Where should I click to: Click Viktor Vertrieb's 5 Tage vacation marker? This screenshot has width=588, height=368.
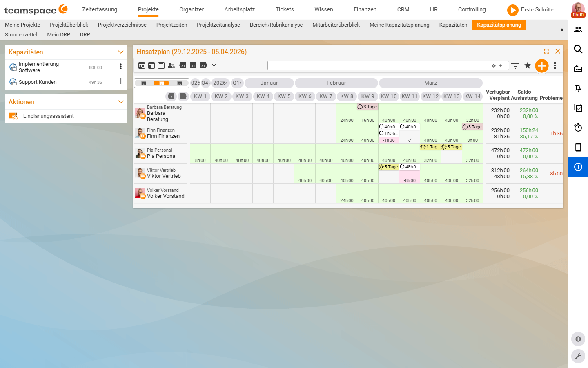388,167
